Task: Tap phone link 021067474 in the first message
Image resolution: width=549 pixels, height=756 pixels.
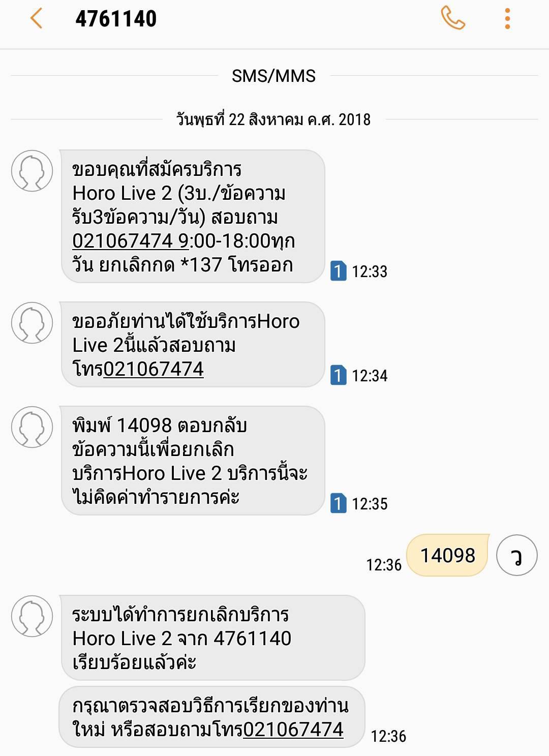Action: (130, 241)
